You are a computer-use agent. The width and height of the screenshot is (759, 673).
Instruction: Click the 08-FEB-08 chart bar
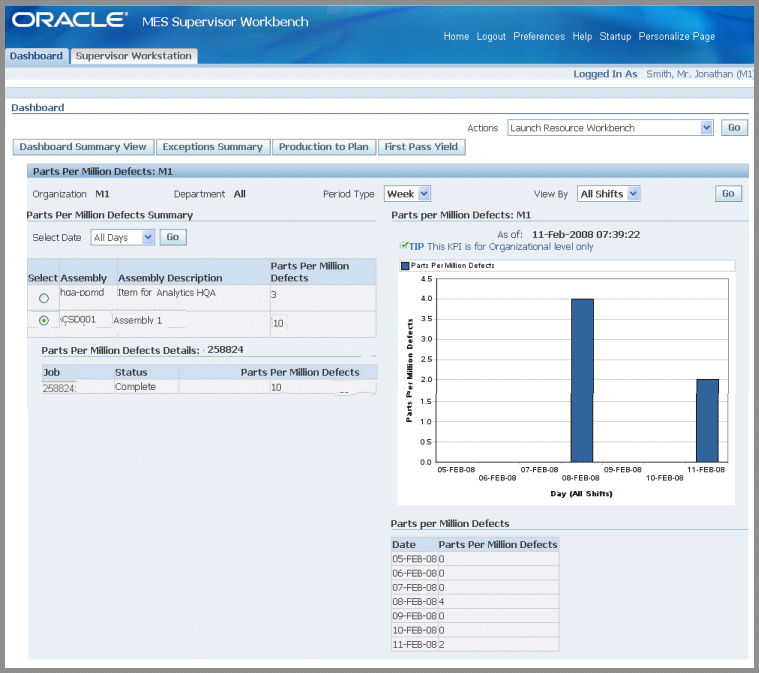click(x=582, y=380)
